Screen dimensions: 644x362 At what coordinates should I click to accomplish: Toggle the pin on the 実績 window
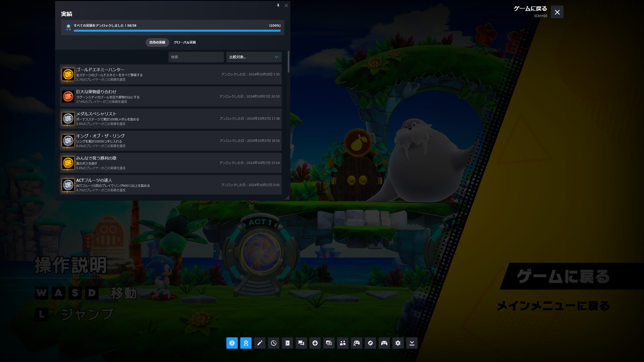pyautogui.click(x=278, y=5)
